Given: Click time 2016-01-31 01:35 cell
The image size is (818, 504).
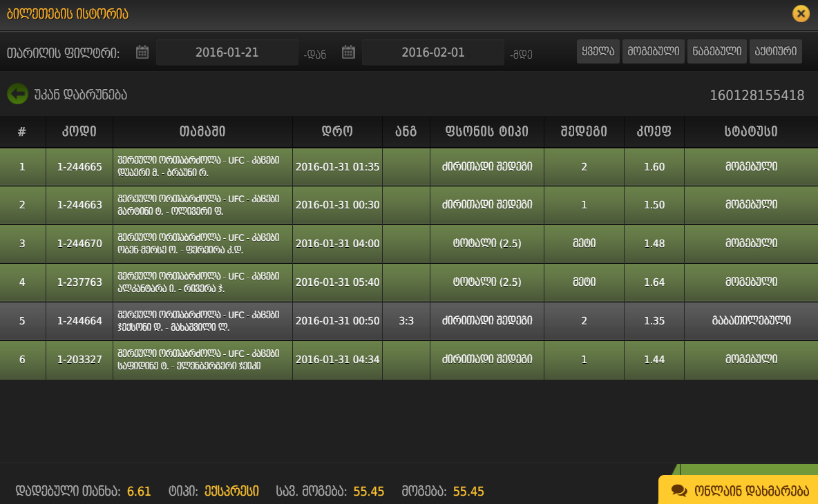Looking at the screenshot, I should 337,167.
